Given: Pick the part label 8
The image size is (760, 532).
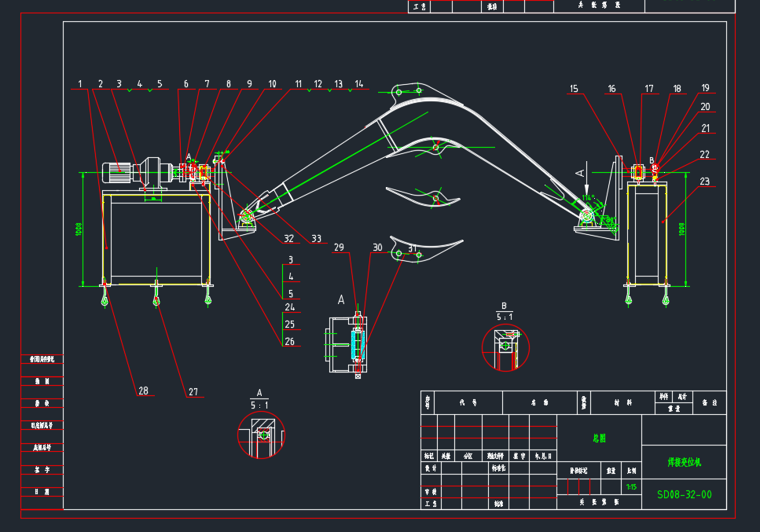Looking at the screenshot, I should coord(228,84).
